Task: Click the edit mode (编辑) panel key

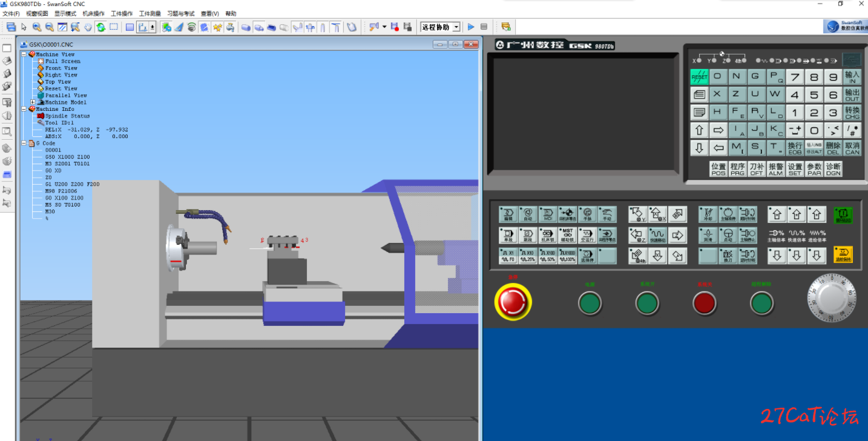Action: (x=508, y=214)
